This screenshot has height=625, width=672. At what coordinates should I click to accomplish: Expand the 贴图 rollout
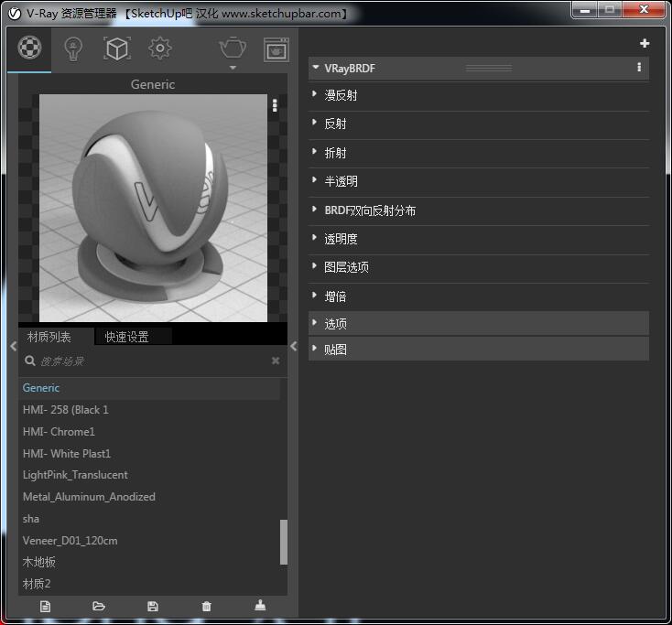tap(478, 350)
